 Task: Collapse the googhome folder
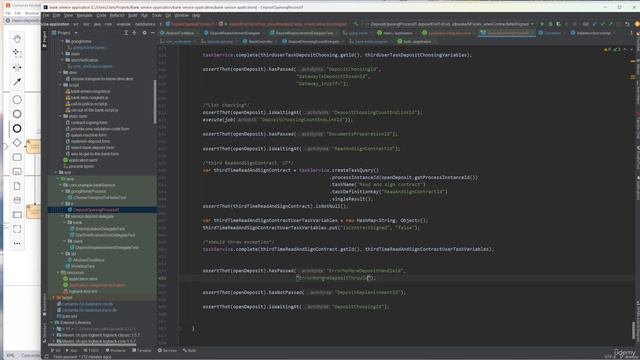(62, 41)
